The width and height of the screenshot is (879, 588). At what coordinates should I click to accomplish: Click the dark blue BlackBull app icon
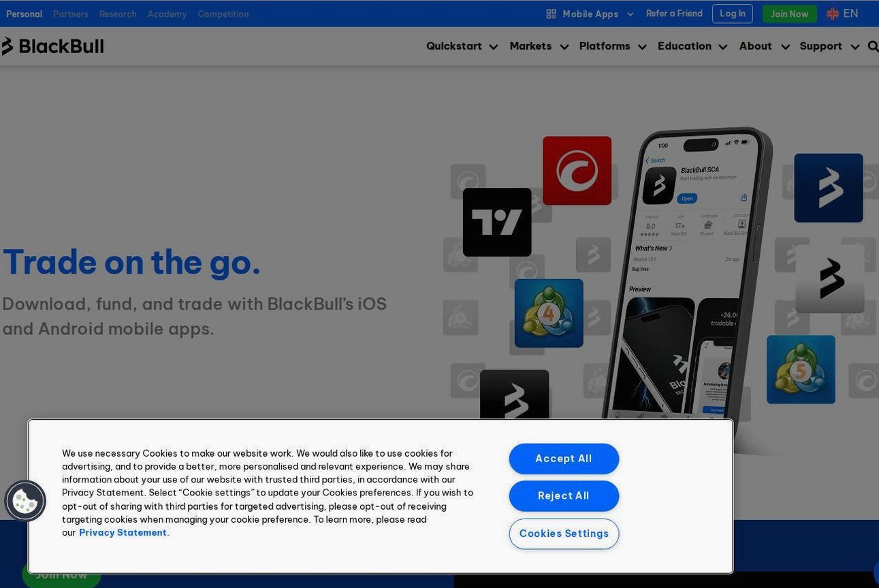pos(829,188)
